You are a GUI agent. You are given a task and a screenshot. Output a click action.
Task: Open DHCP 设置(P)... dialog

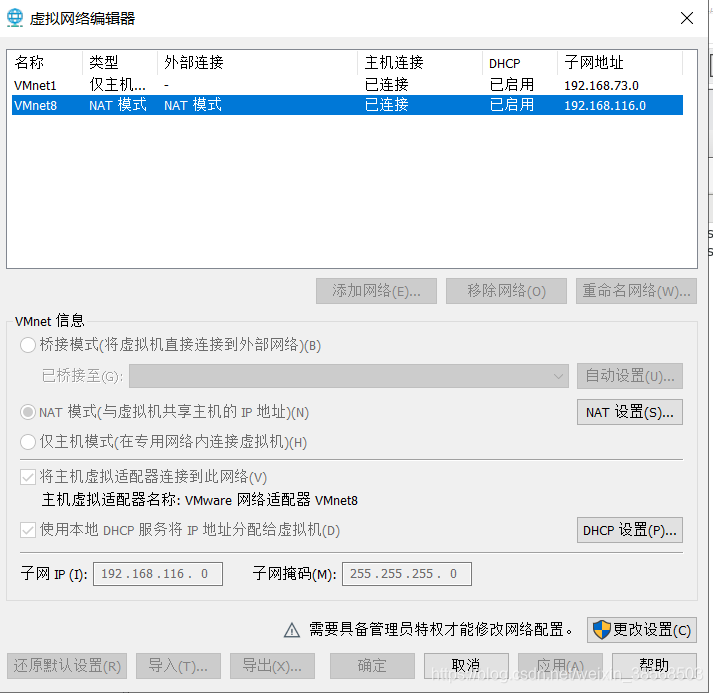(630, 530)
